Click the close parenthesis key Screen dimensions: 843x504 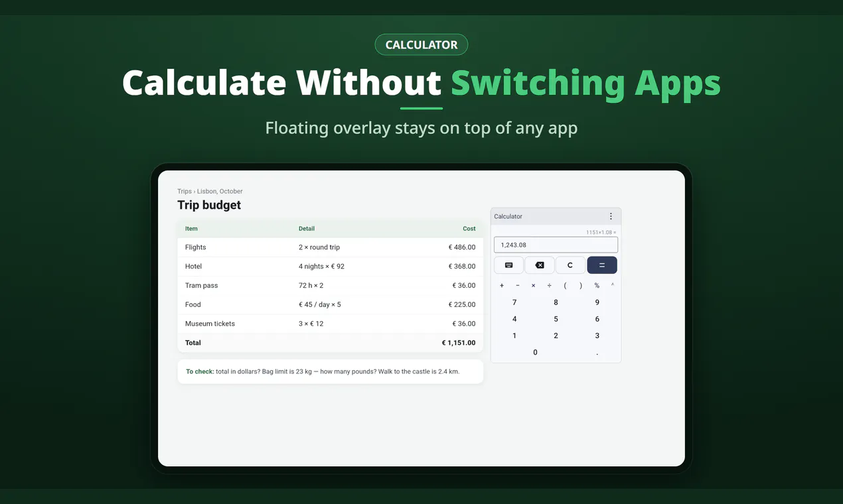[x=581, y=286]
